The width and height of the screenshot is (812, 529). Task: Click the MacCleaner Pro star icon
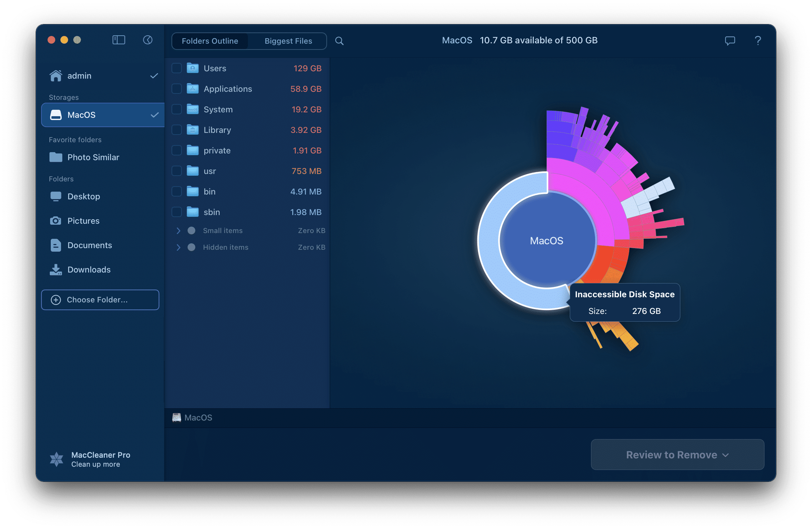[x=57, y=459]
